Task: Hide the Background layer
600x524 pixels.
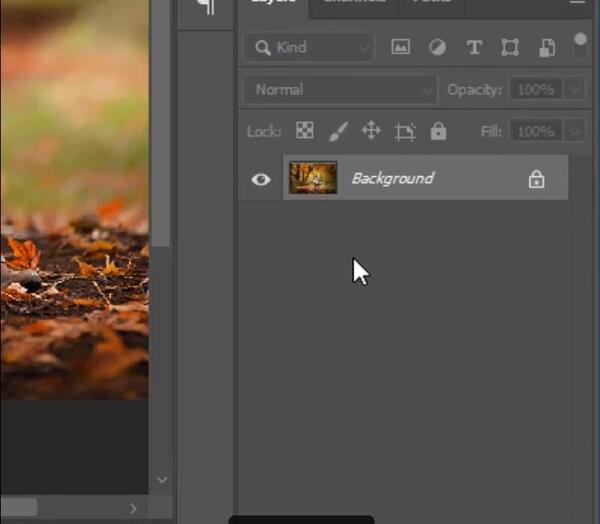Action: tap(261, 179)
